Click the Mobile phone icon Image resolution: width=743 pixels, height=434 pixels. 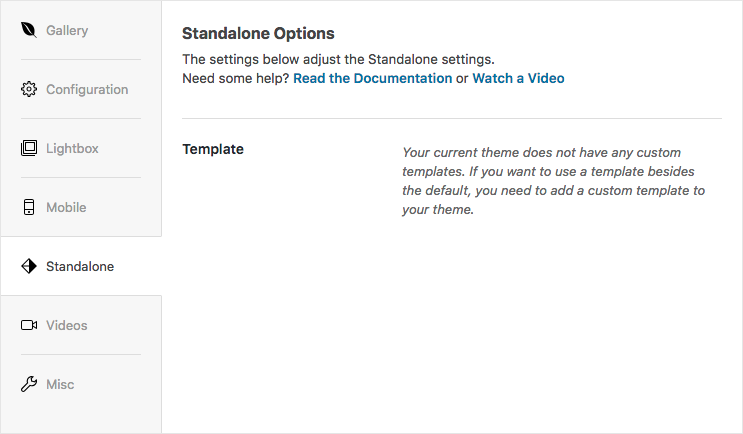29,207
